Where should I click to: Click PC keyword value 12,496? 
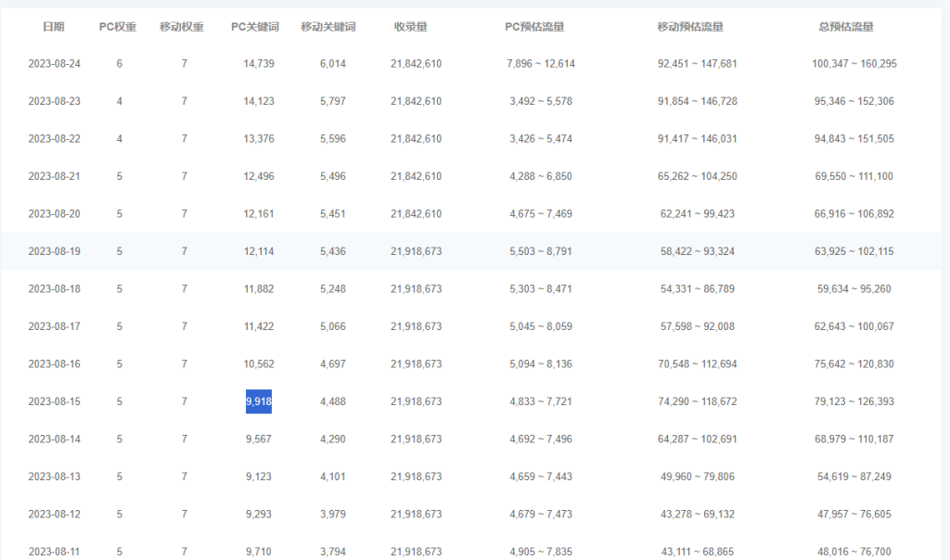(x=259, y=176)
